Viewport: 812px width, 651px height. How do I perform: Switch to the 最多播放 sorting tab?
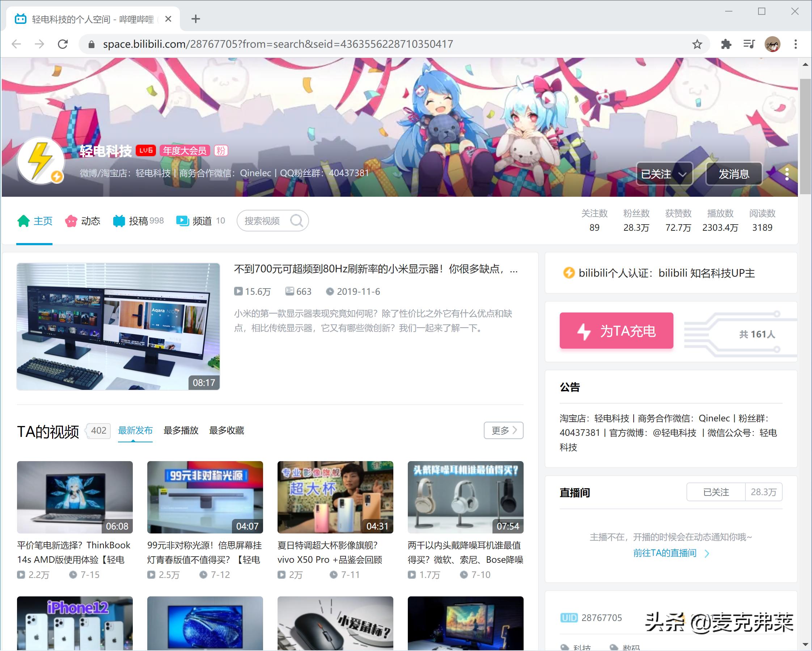181,431
